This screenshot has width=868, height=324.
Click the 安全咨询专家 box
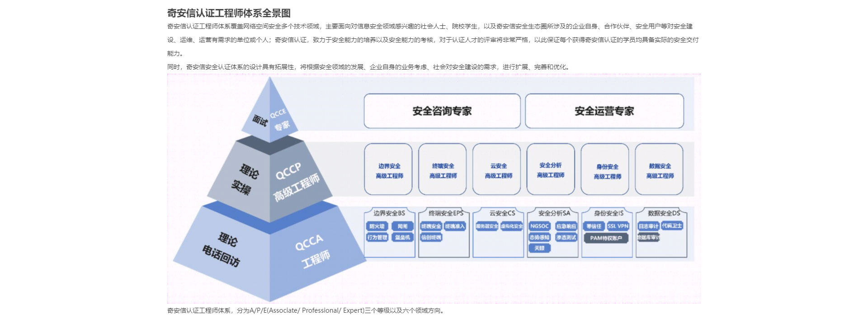coord(442,111)
